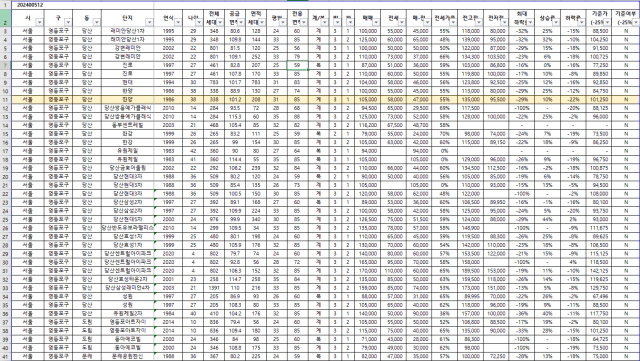This screenshot has height=361, width=640.
Task: Select the 173,000 전고점 cell
Action: click(471, 288)
